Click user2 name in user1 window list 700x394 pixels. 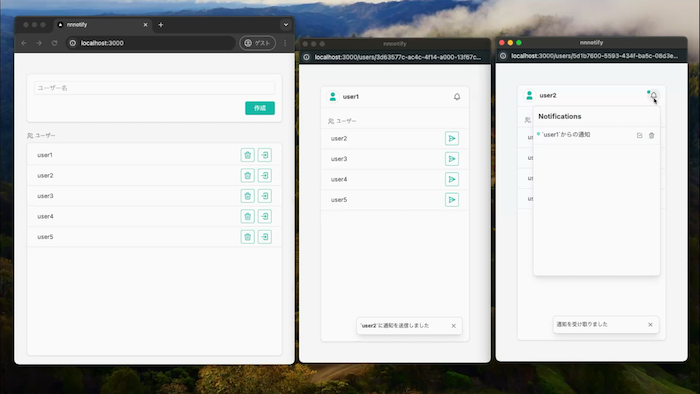[x=339, y=138]
